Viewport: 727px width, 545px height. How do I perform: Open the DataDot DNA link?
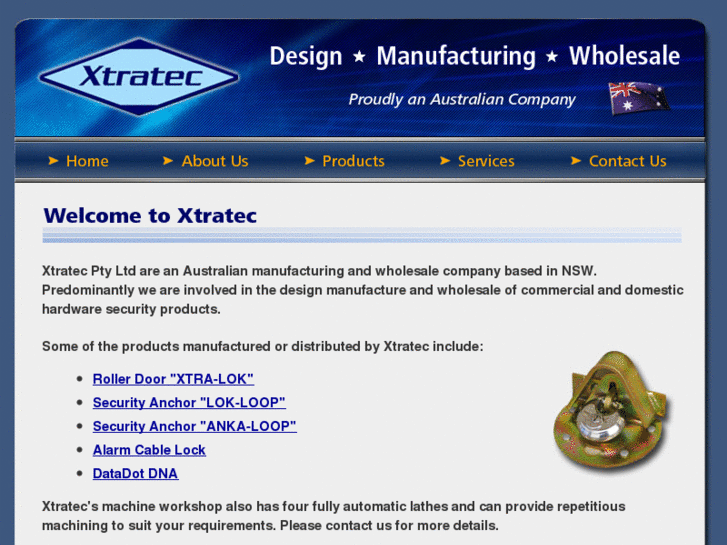tap(135, 474)
